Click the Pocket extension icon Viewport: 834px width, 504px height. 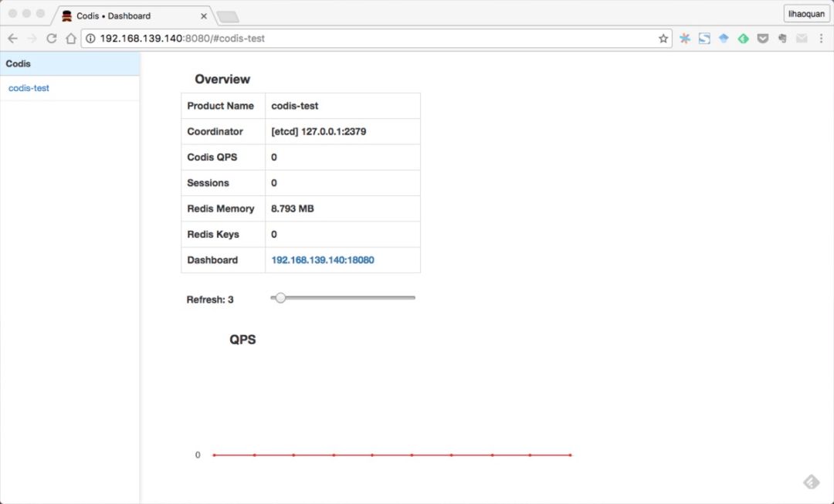763,39
